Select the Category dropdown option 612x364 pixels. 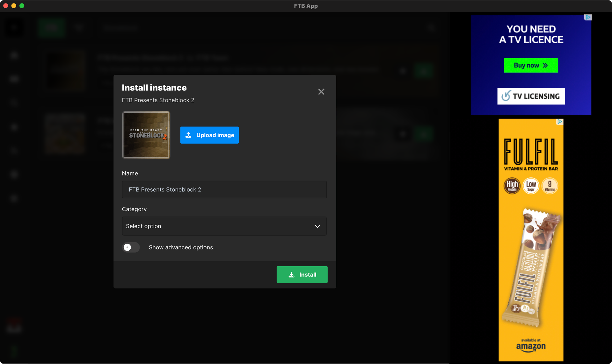click(x=224, y=226)
